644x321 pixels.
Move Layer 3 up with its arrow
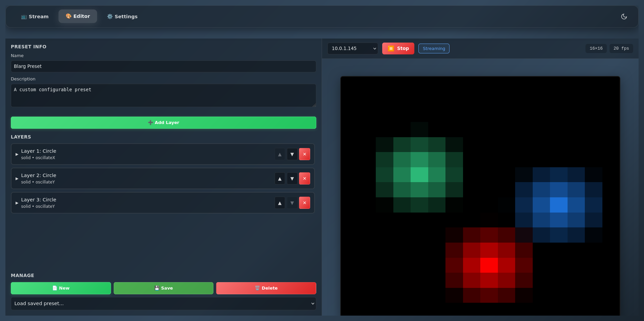[x=280, y=203]
